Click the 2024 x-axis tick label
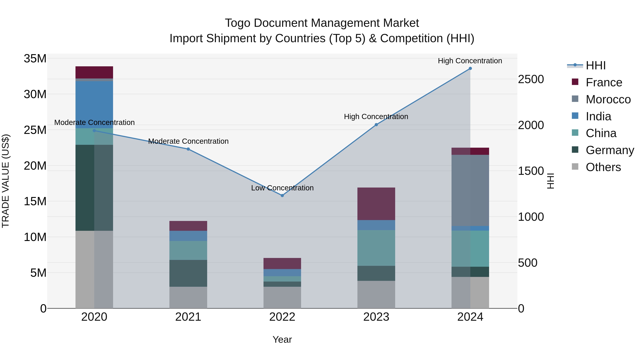 [x=470, y=317]
